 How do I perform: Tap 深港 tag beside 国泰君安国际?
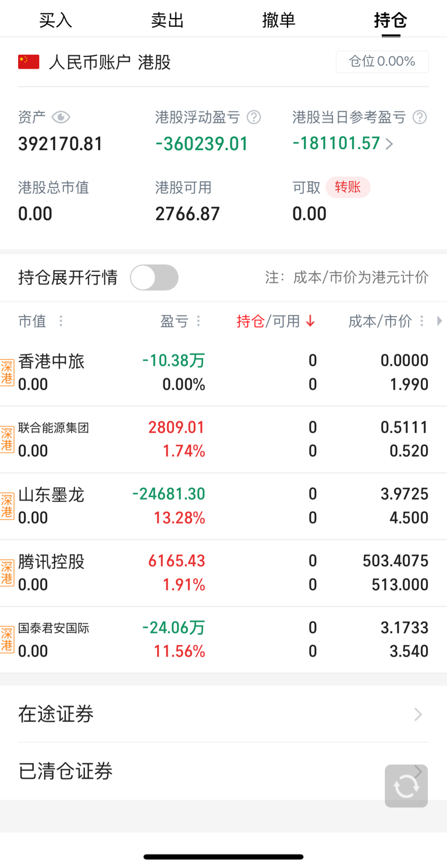(x=7, y=639)
